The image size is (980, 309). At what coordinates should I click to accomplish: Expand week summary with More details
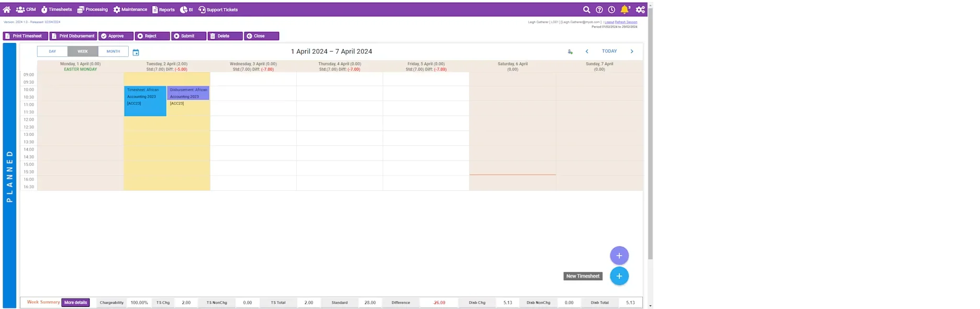(x=76, y=303)
